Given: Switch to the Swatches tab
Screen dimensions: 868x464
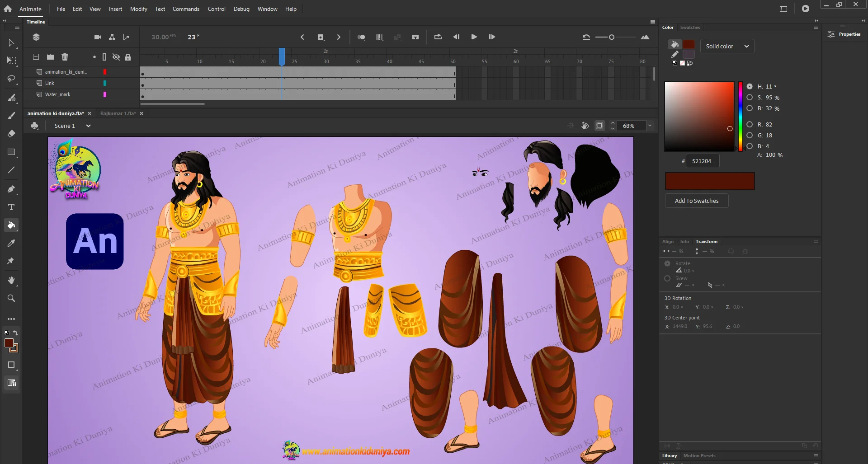Looking at the screenshot, I should tap(690, 28).
